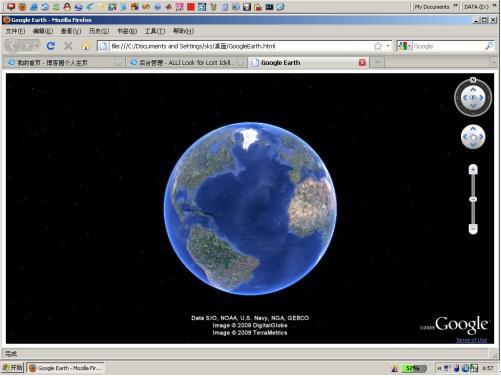Image resolution: width=501 pixels, height=378 pixels.
Task: Click the Firefox back arrow button
Action: (x=13, y=46)
